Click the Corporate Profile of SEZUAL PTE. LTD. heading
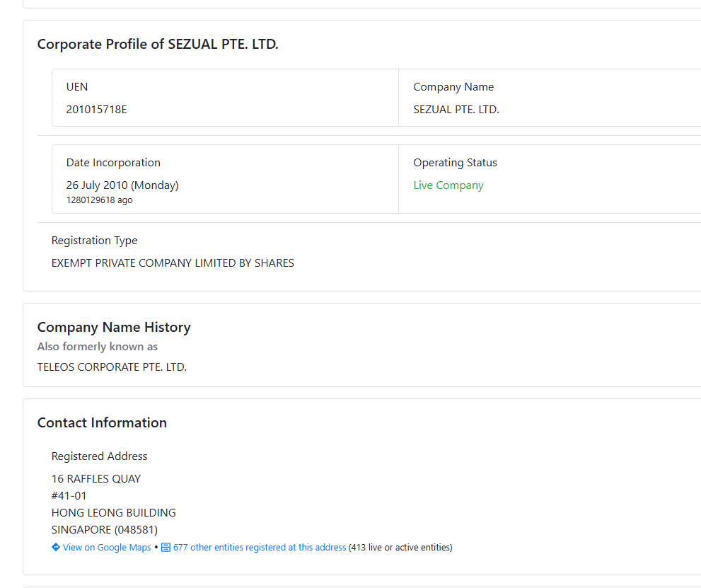Screen dimensions: 701x588 pos(158,45)
